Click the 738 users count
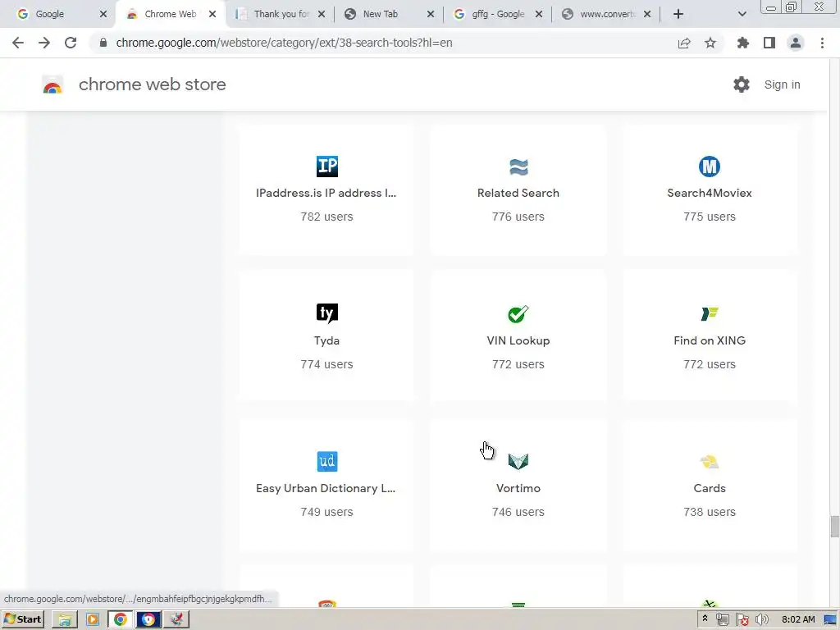840x630 pixels. point(710,512)
